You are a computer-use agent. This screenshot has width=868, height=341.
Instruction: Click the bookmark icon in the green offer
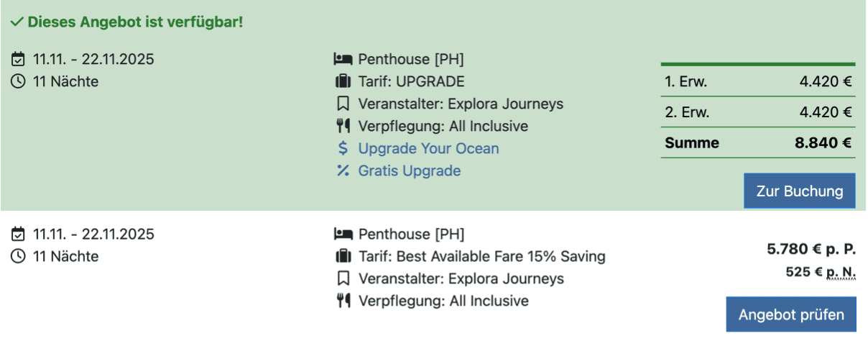[x=343, y=104]
